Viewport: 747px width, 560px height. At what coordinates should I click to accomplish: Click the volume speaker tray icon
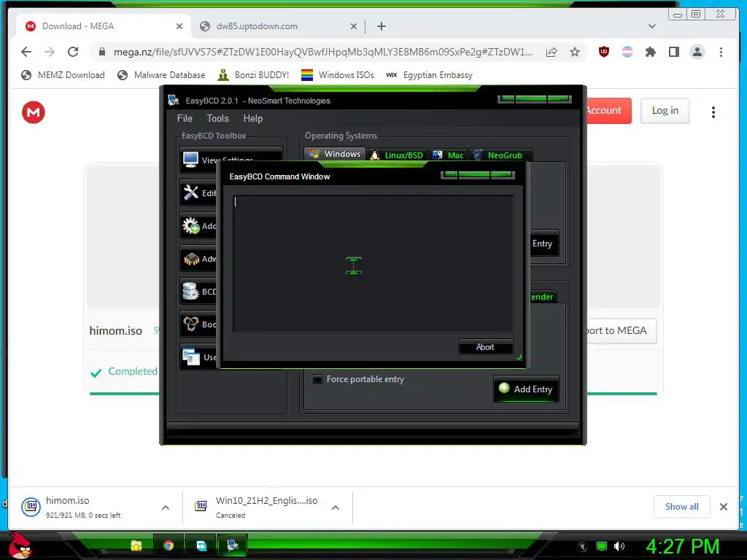point(619,546)
